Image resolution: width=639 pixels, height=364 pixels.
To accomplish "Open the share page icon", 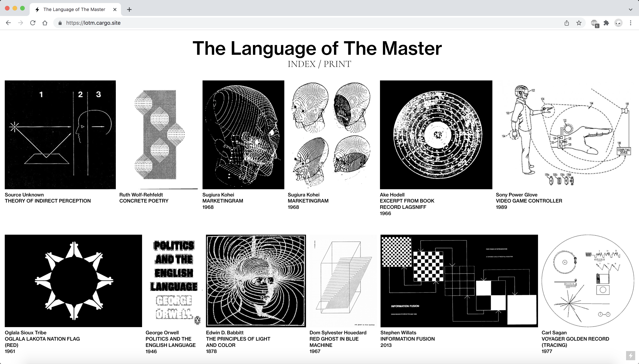I will pyautogui.click(x=567, y=23).
